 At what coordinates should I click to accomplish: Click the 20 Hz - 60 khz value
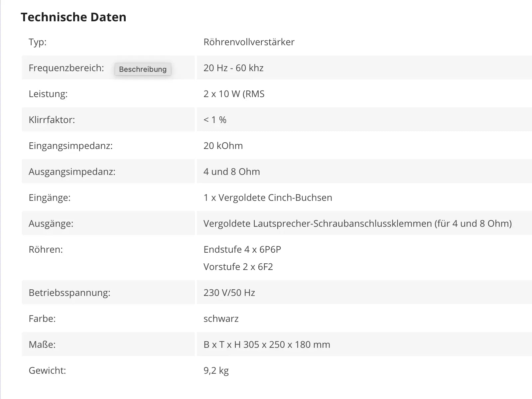coord(233,68)
